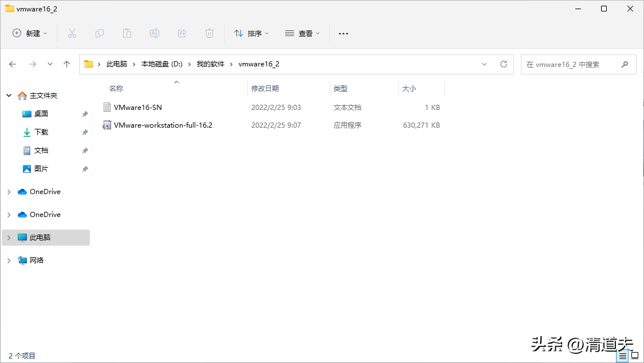Open 桌面 in the sidebar

pyautogui.click(x=41, y=114)
